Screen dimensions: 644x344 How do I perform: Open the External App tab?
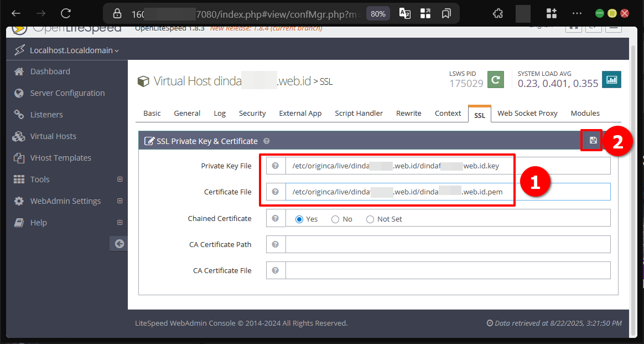[x=300, y=113]
